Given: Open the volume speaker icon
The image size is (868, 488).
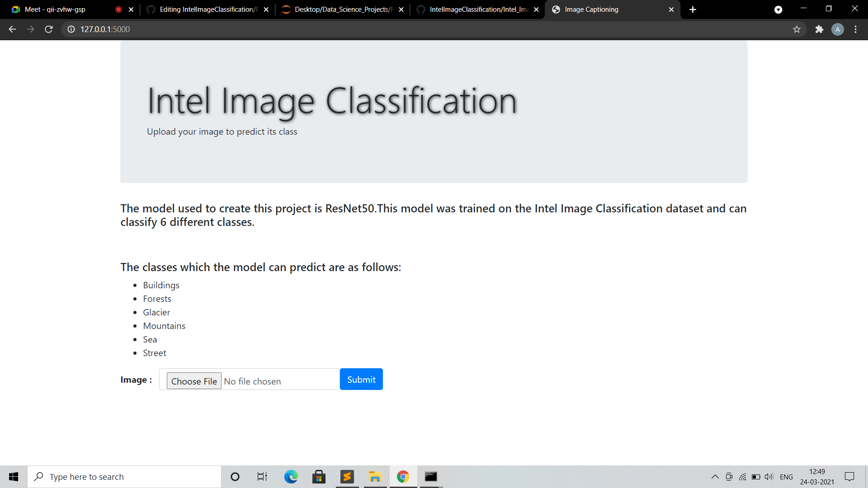Looking at the screenshot, I should 769,477.
